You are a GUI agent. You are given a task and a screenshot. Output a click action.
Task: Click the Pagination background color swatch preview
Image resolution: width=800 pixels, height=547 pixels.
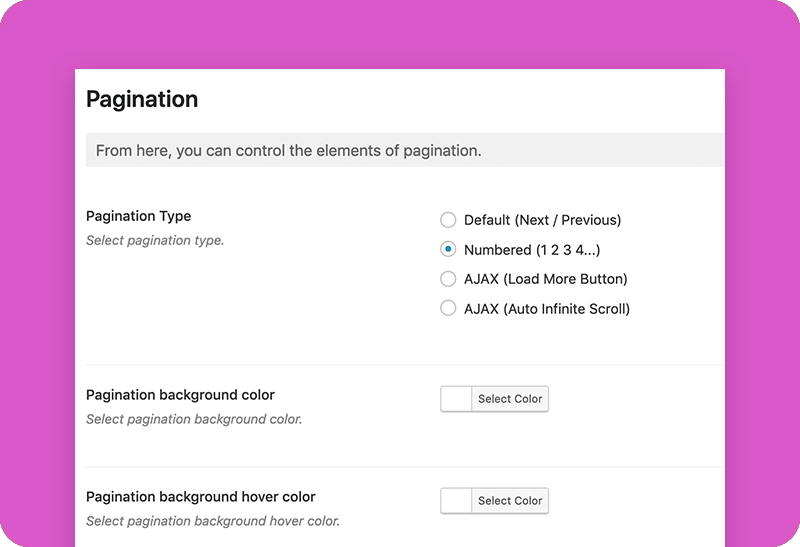point(456,399)
